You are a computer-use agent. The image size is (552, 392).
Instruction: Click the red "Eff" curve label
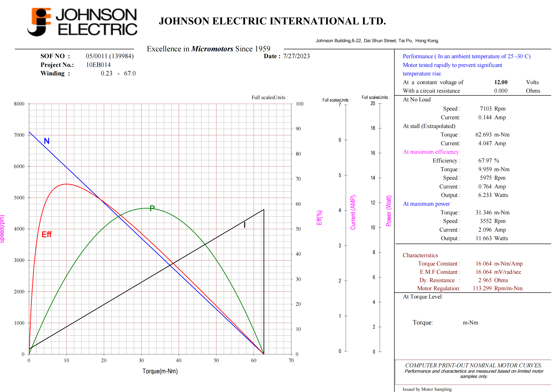click(47, 234)
